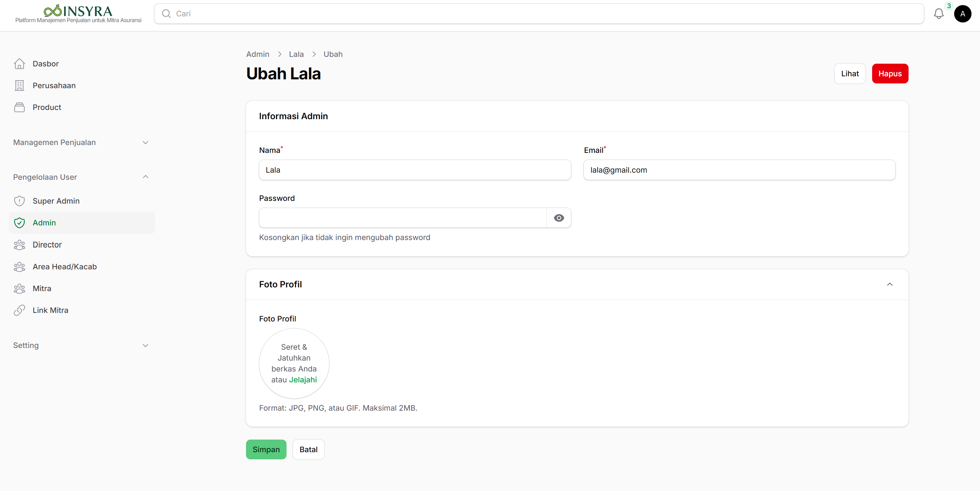Click the profile photo upload circle
The height and width of the screenshot is (491, 980).
[294, 364]
